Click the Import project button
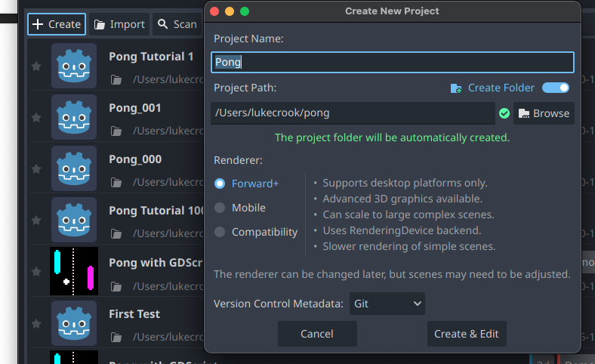This screenshot has width=595, height=364. point(119,24)
